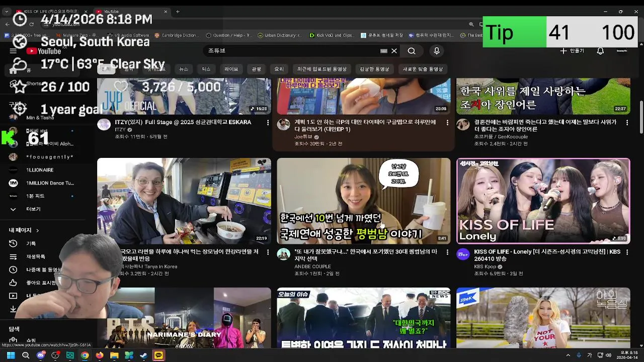Open Joe튜브 channel avatar
644x362 pixels.
283,125
